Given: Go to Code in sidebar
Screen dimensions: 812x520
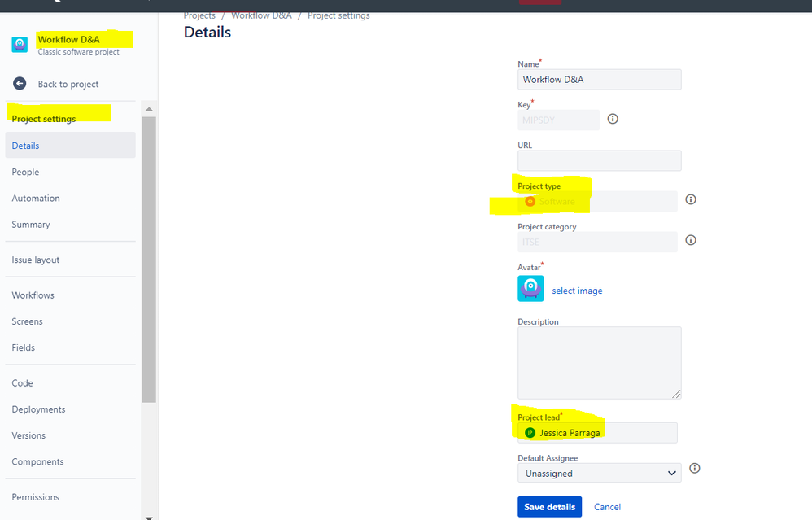Looking at the screenshot, I should click(22, 382).
